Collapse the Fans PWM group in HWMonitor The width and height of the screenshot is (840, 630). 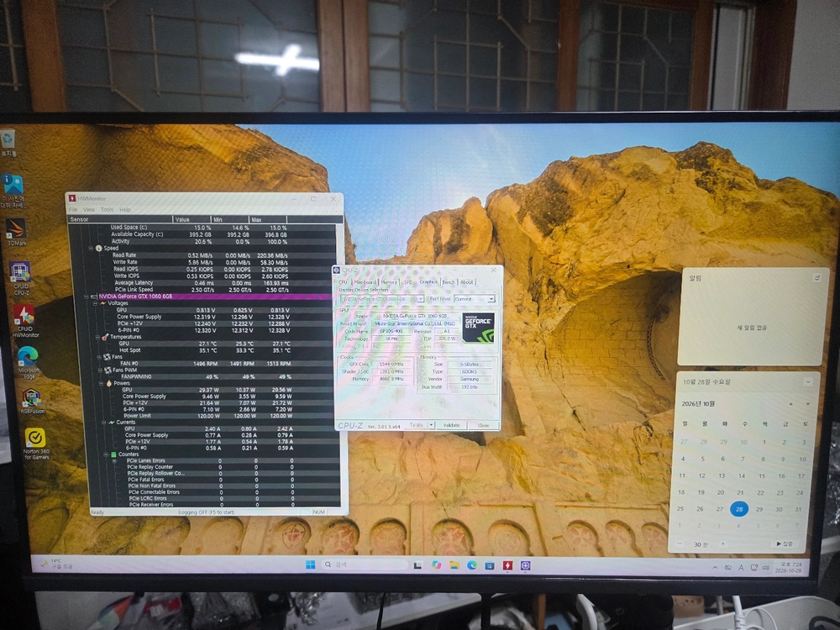tap(100, 370)
